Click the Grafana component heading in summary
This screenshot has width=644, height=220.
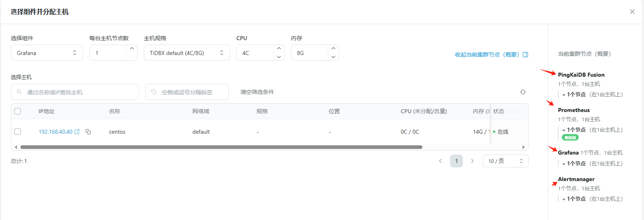(568, 153)
